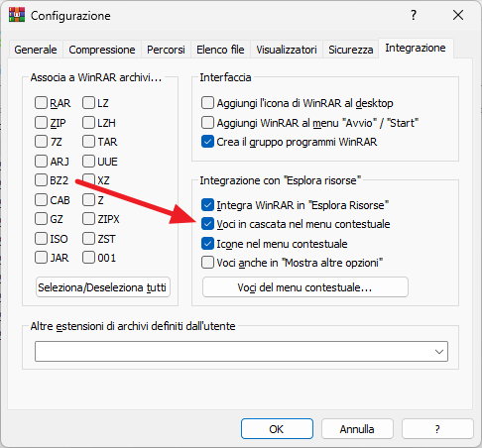
Task: Check the ZIPX checkbox
Action: 88,219
